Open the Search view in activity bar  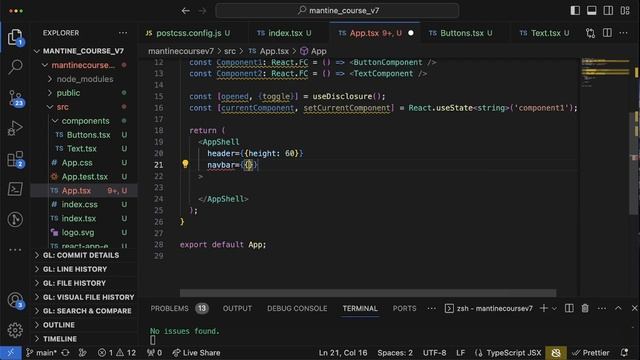[x=15, y=67]
